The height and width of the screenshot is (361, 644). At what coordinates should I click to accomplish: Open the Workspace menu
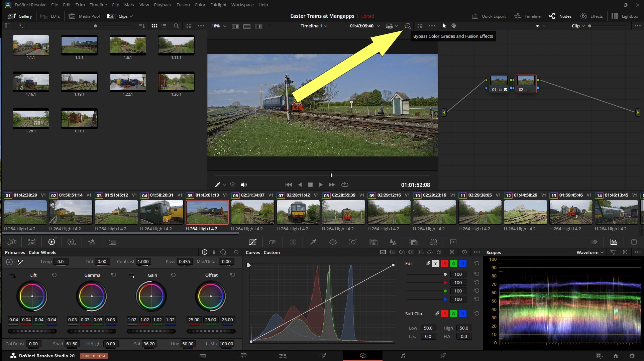[x=242, y=5]
